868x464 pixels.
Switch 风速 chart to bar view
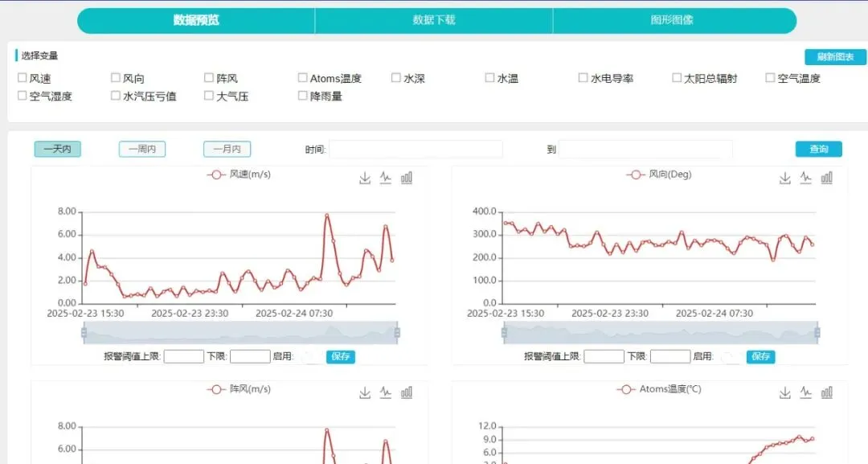pyautogui.click(x=407, y=179)
